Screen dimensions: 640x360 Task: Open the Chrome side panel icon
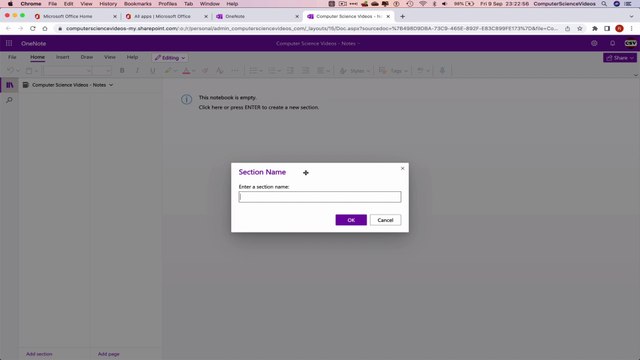(607, 29)
